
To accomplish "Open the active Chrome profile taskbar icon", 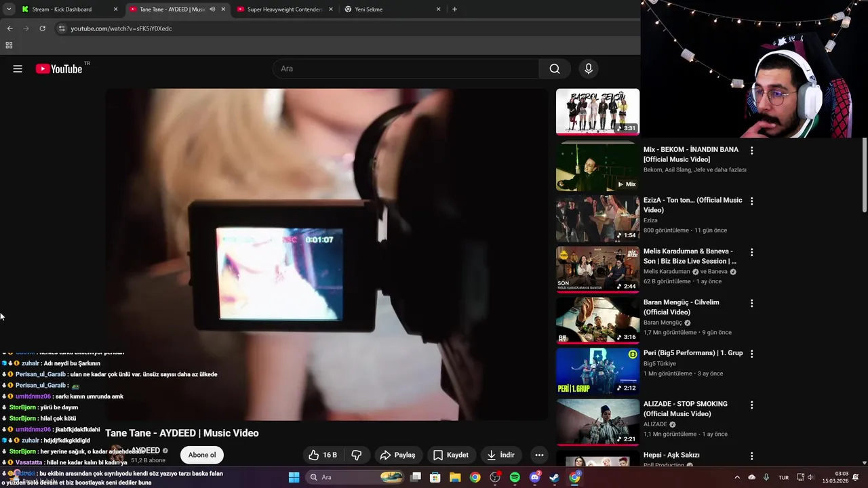I will (x=574, y=477).
